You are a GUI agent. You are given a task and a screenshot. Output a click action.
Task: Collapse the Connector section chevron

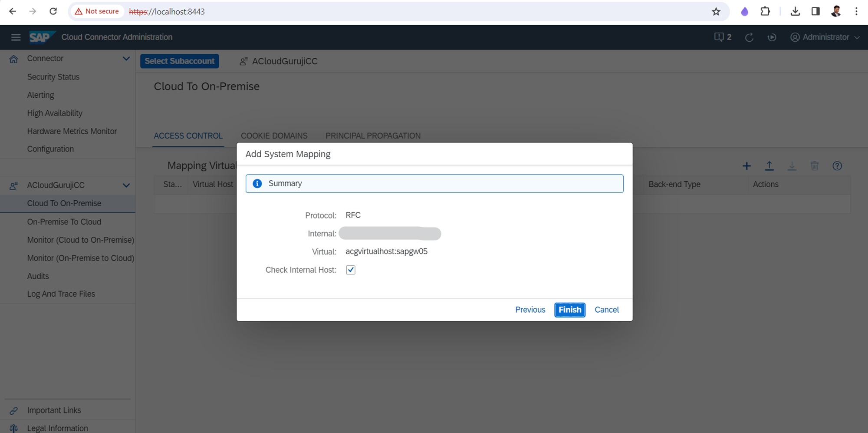126,59
